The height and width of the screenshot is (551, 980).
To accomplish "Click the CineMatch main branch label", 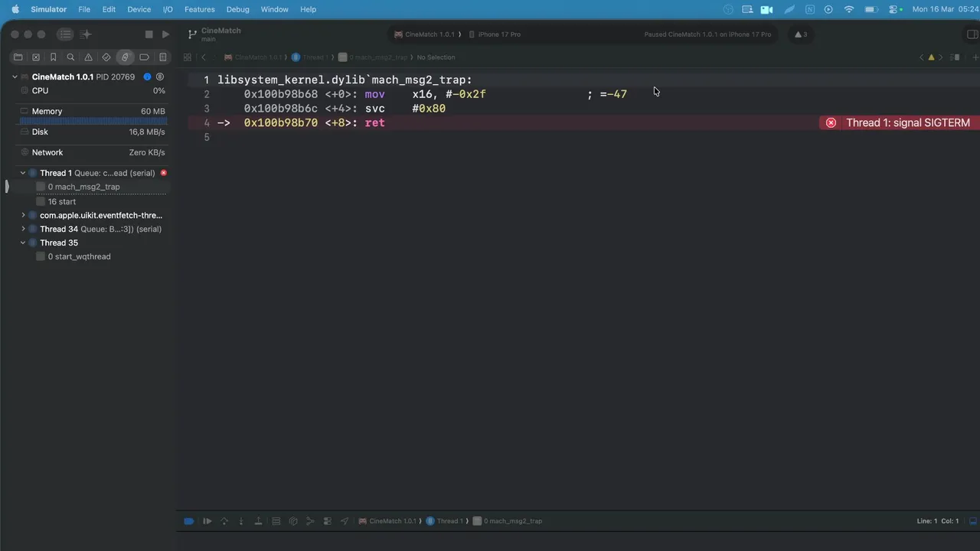I will coord(215,34).
